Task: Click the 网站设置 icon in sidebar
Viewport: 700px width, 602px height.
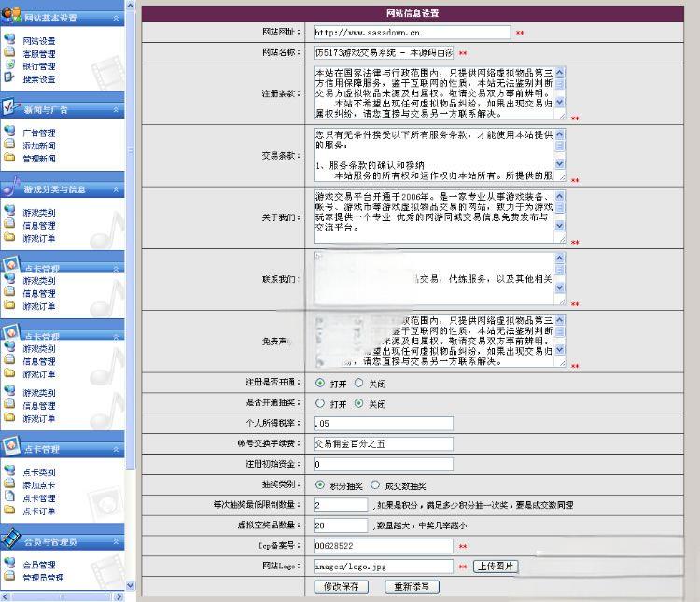Action: [x=10, y=40]
